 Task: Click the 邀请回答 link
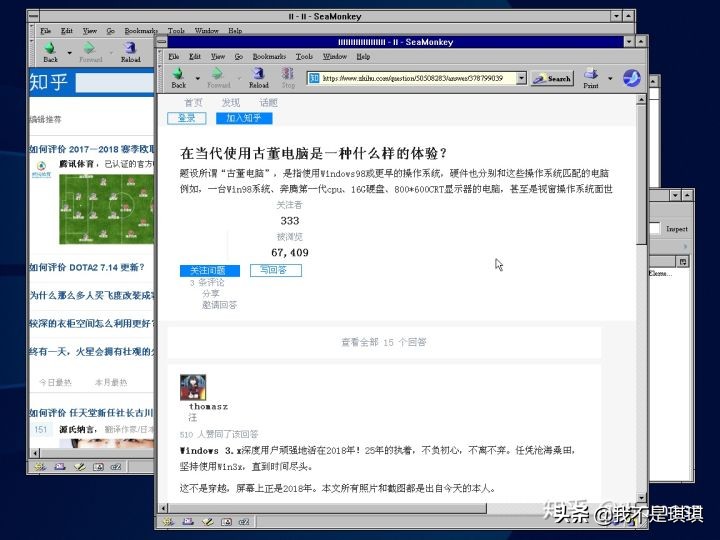pyautogui.click(x=219, y=304)
